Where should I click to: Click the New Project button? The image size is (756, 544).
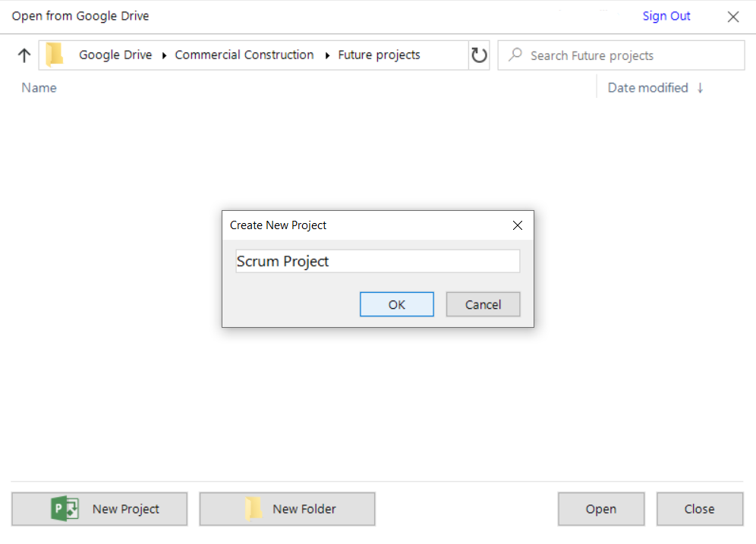point(99,509)
